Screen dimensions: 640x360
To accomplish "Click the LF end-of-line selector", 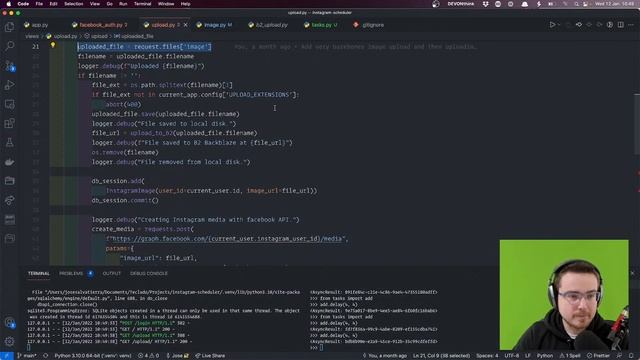I will pos(528,356).
